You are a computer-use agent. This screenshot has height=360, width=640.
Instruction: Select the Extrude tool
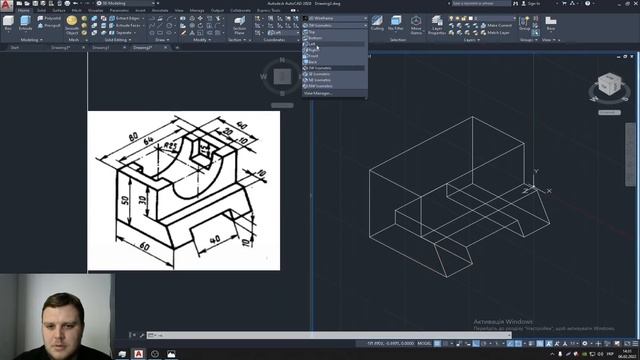point(25,23)
